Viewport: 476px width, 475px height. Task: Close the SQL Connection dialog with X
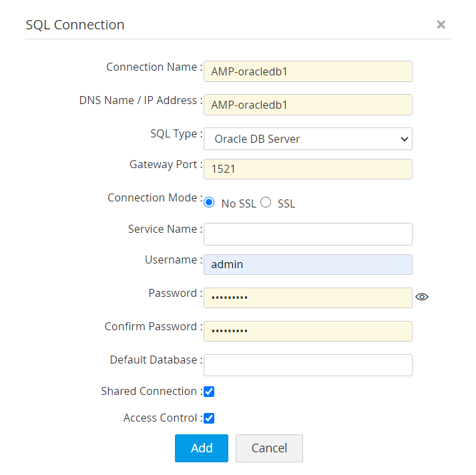[x=441, y=25]
